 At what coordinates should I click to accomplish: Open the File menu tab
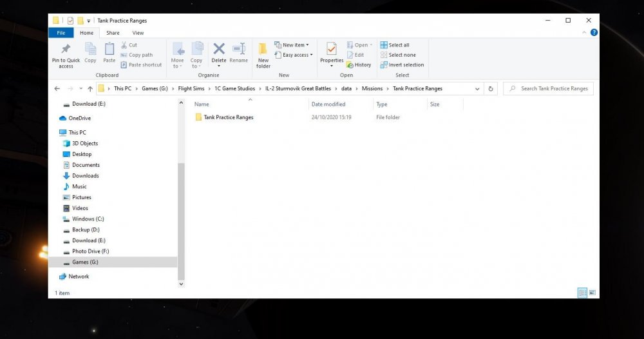tap(61, 33)
